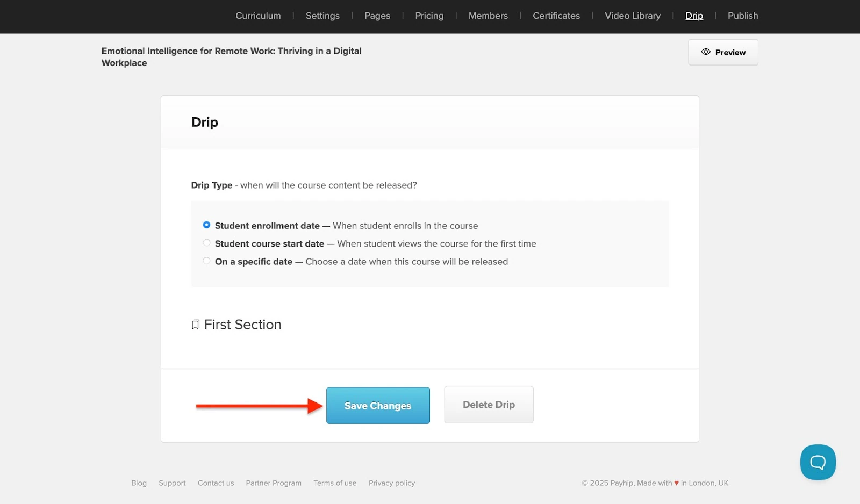Click the 'Drip Type' label text
Screen dimensions: 860x504
point(212,185)
